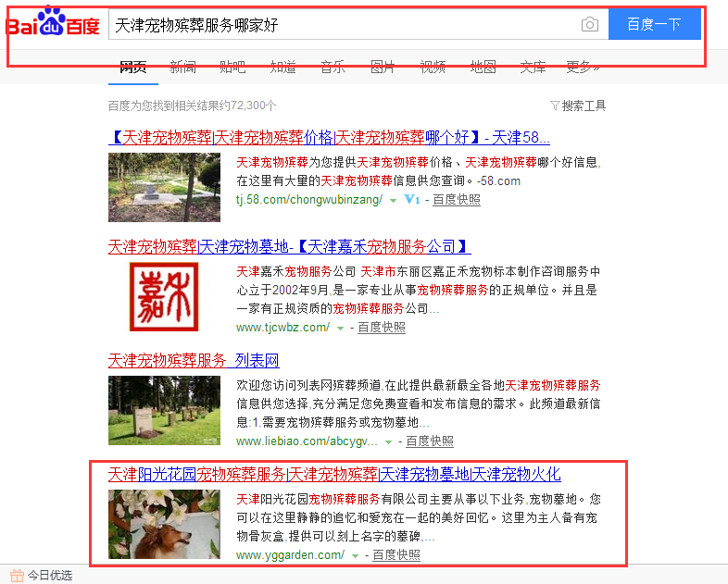728x584 pixels.
Task: Open 天津嘉禾宠物服务公司 result title
Action: point(289,246)
